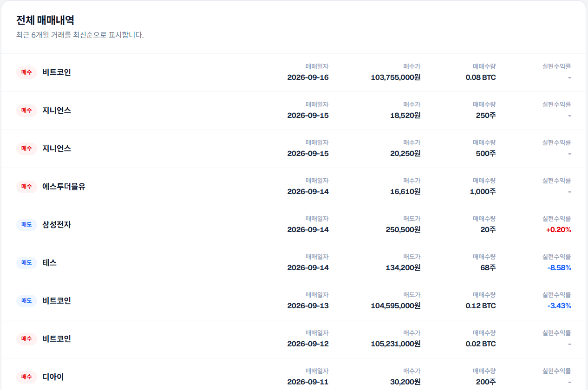This screenshot has width=588, height=390.
Task: Select the quantity 200주
Action: [486, 382]
